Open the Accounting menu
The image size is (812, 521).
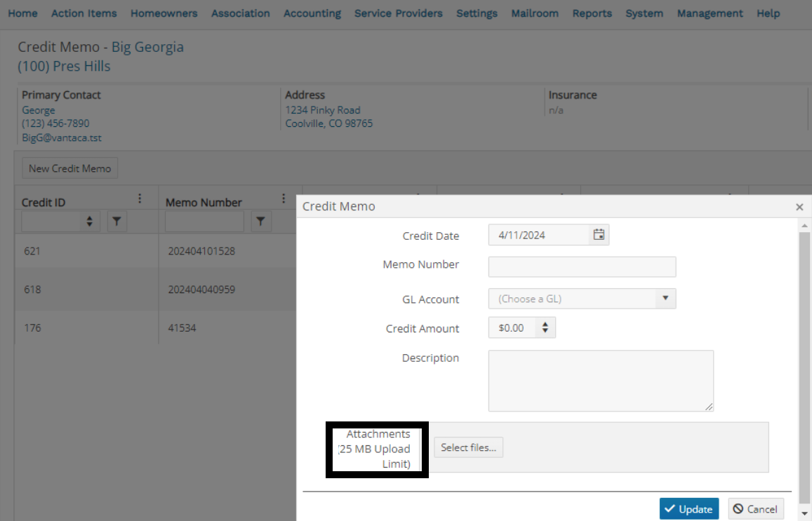[x=312, y=13]
